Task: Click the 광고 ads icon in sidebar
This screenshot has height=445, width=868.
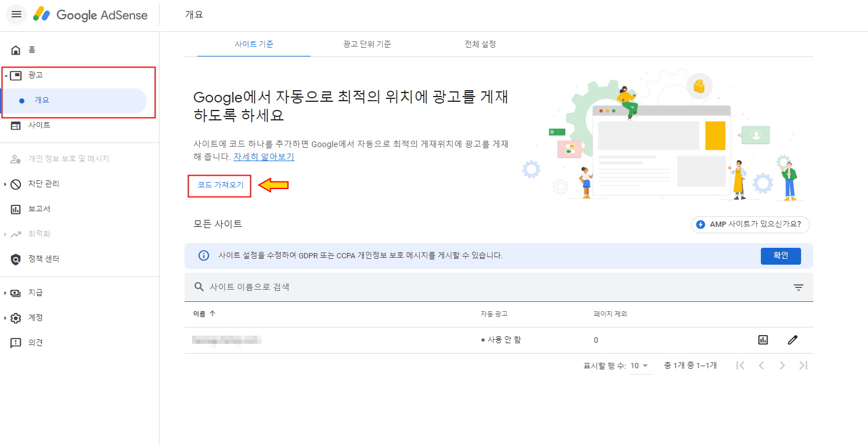Action: click(16, 75)
